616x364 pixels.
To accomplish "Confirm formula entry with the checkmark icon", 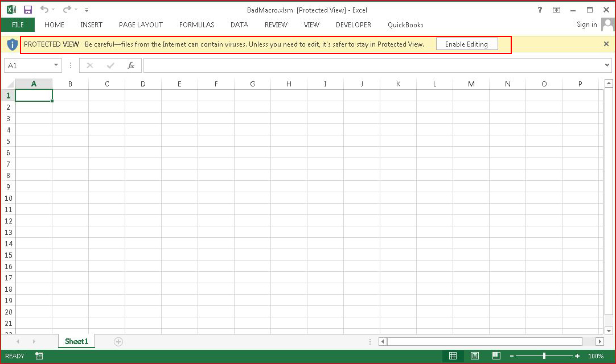I will pos(110,65).
